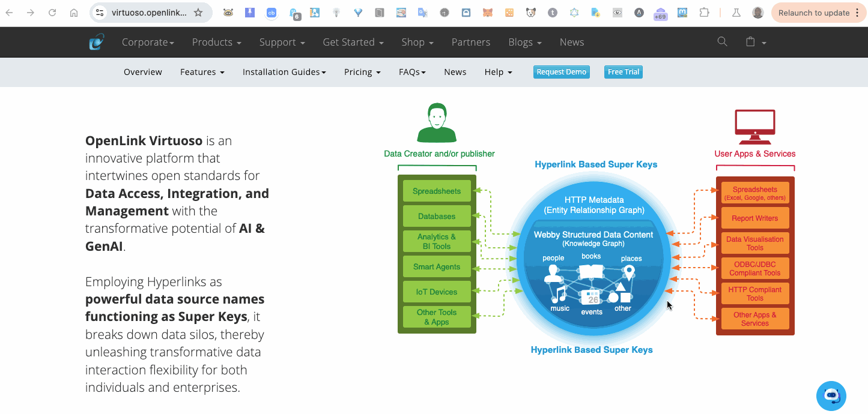Open the Features dropdown in subnav
This screenshot has height=414, width=868.
[202, 72]
